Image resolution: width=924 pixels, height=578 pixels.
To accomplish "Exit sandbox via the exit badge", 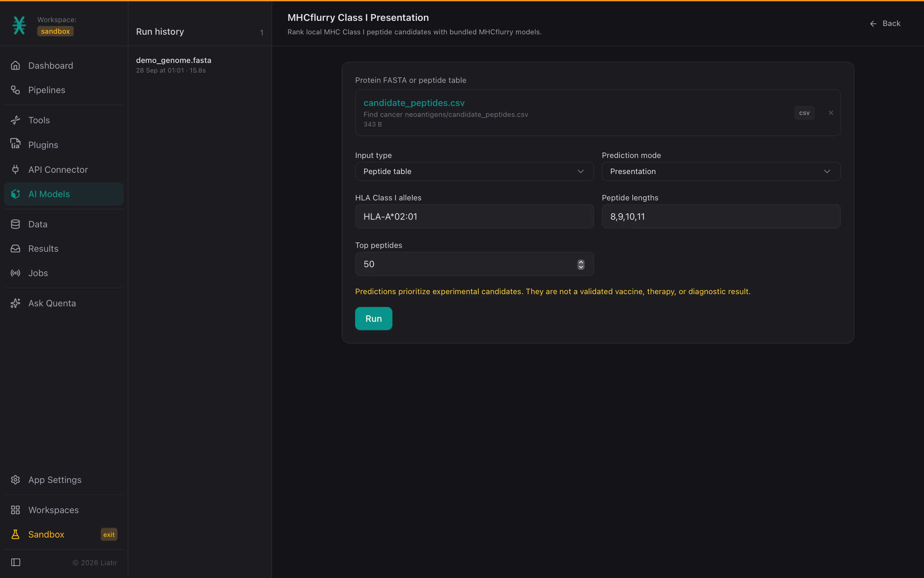I will [x=109, y=534].
